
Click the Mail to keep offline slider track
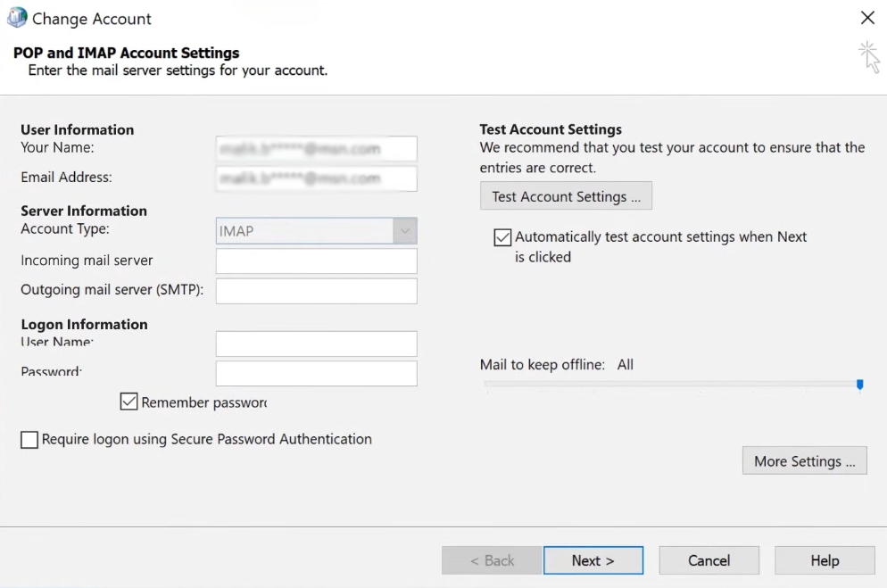pos(672,384)
